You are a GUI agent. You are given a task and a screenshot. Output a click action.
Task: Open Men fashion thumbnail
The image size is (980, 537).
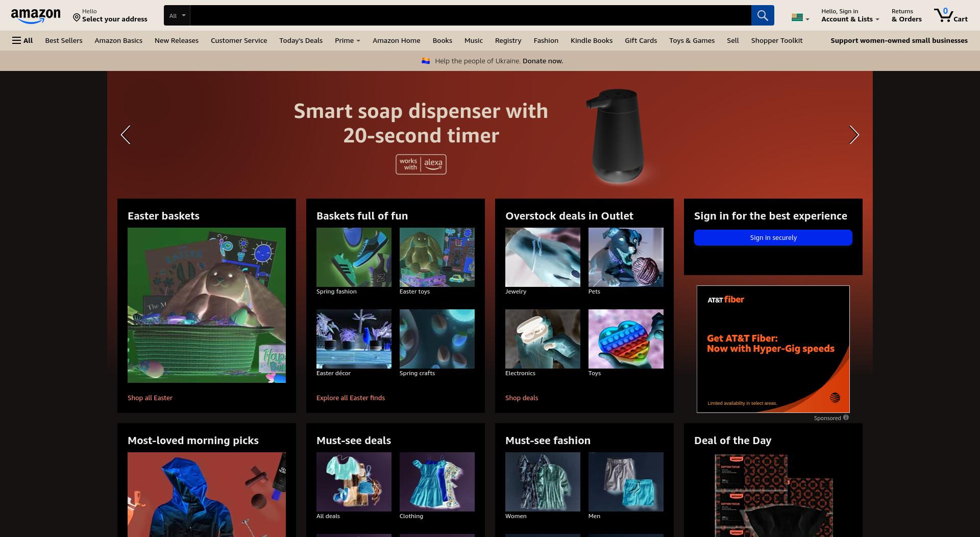tap(626, 482)
